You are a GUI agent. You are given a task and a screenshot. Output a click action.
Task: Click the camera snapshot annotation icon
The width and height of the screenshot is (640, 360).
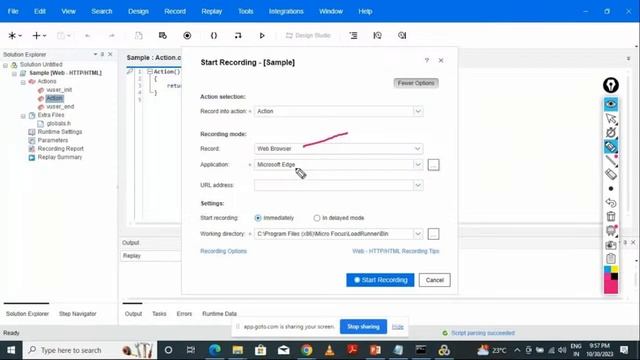[x=611, y=245]
